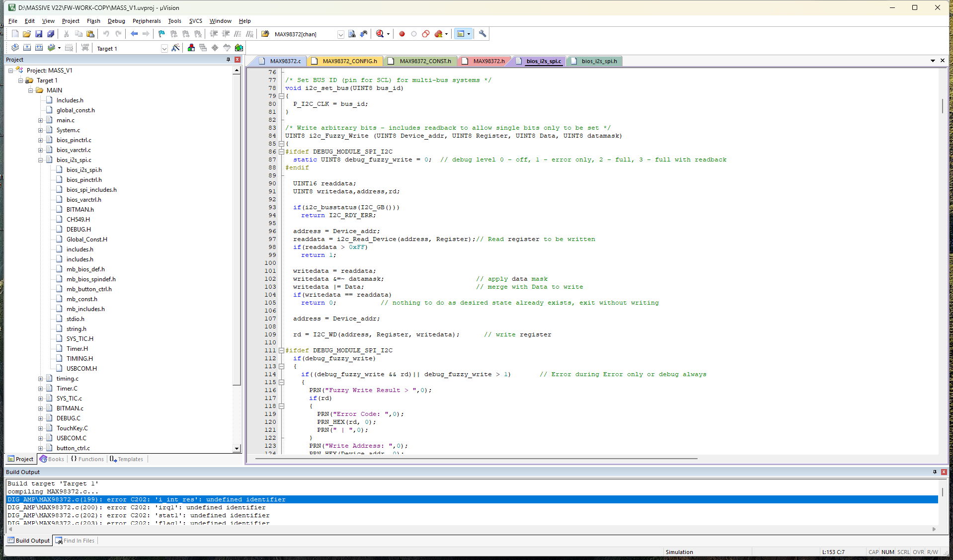Close the active editor tab
The image size is (953, 560).
(x=943, y=61)
